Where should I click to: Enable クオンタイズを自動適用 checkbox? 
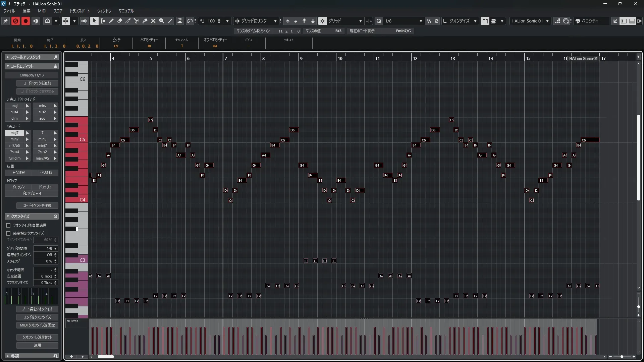click(8, 225)
